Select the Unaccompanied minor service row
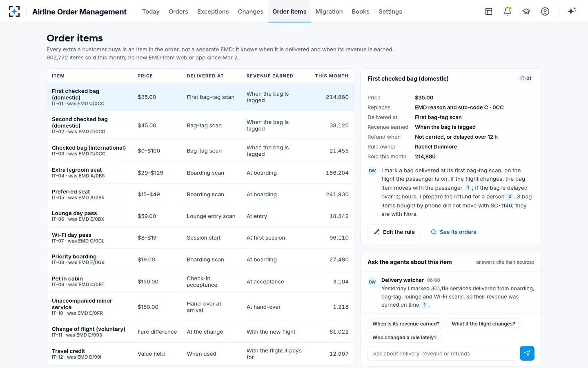588x368 pixels. point(200,307)
